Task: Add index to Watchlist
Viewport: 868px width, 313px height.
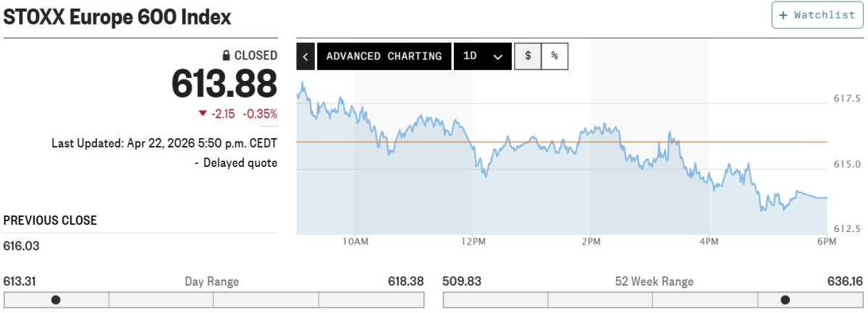Action: pyautogui.click(x=817, y=15)
